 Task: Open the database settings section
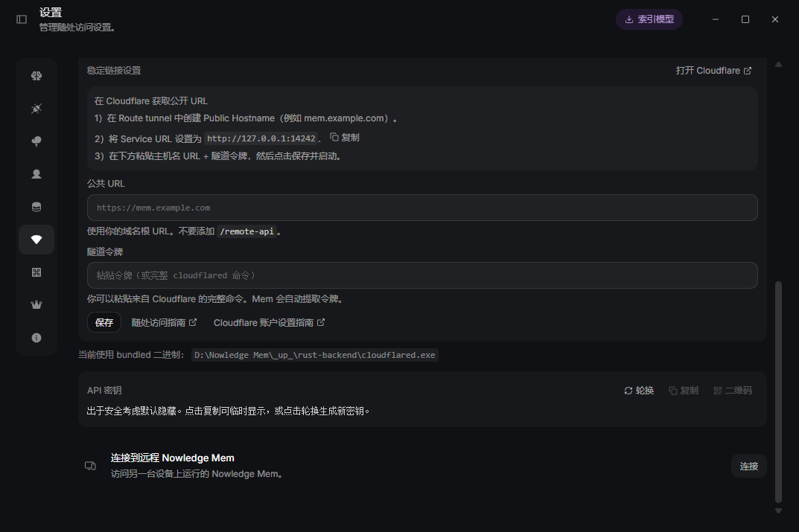click(36, 207)
